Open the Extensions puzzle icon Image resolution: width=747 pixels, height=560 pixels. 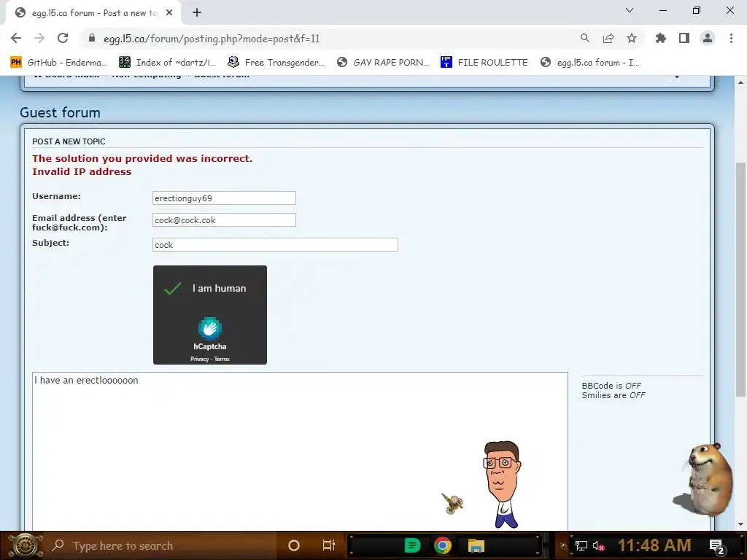660,38
